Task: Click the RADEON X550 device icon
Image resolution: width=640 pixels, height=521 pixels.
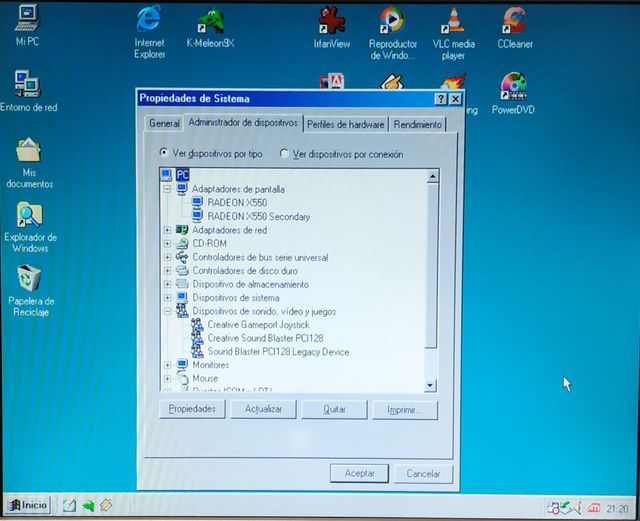Action: pyautogui.click(x=198, y=203)
